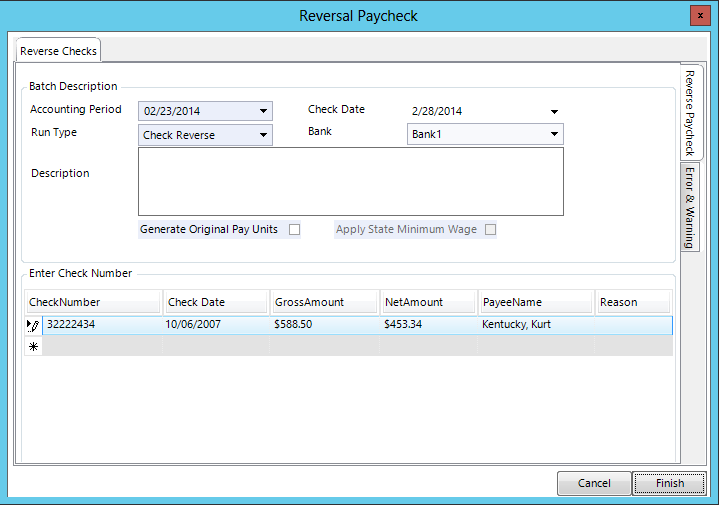Screen dimensions: 719x505
Task: Switch to the vertical Reverse Paycheck tab
Action: pos(690,113)
